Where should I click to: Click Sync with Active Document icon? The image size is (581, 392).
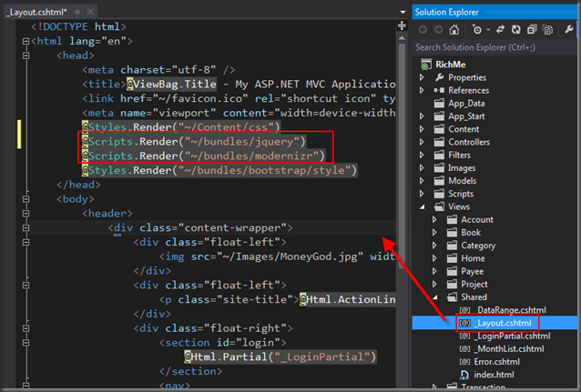point(500,29)
